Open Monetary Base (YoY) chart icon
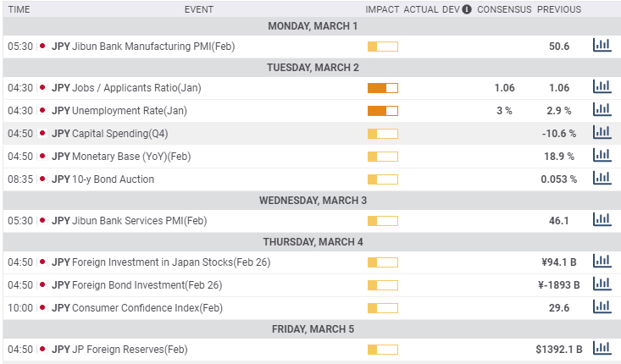 pos(602,156)
